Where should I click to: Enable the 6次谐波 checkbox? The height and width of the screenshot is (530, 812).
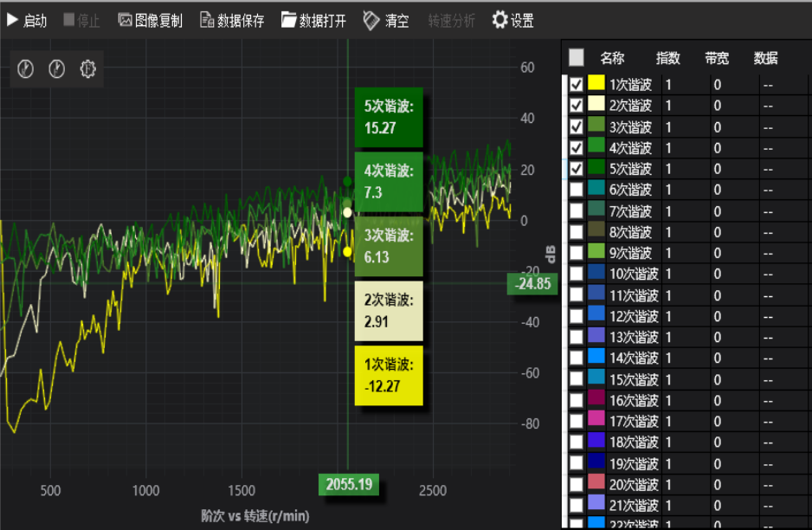577,190
